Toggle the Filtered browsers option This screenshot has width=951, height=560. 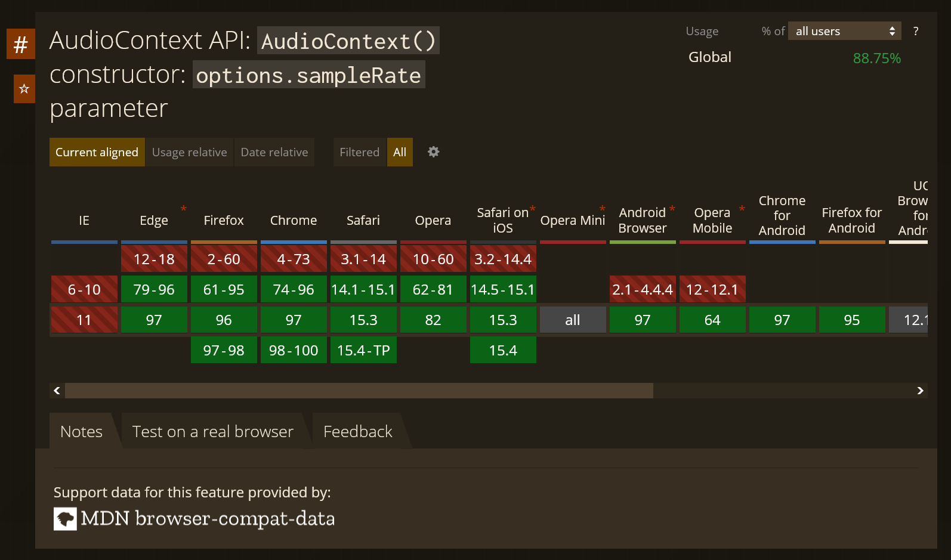pos(359,152)
